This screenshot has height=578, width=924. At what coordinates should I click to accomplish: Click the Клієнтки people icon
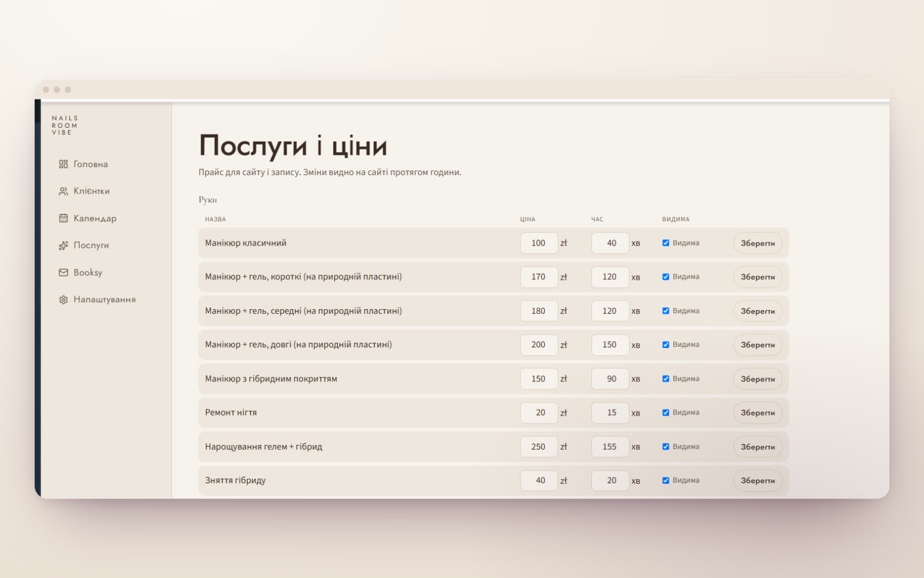(64, 191)
